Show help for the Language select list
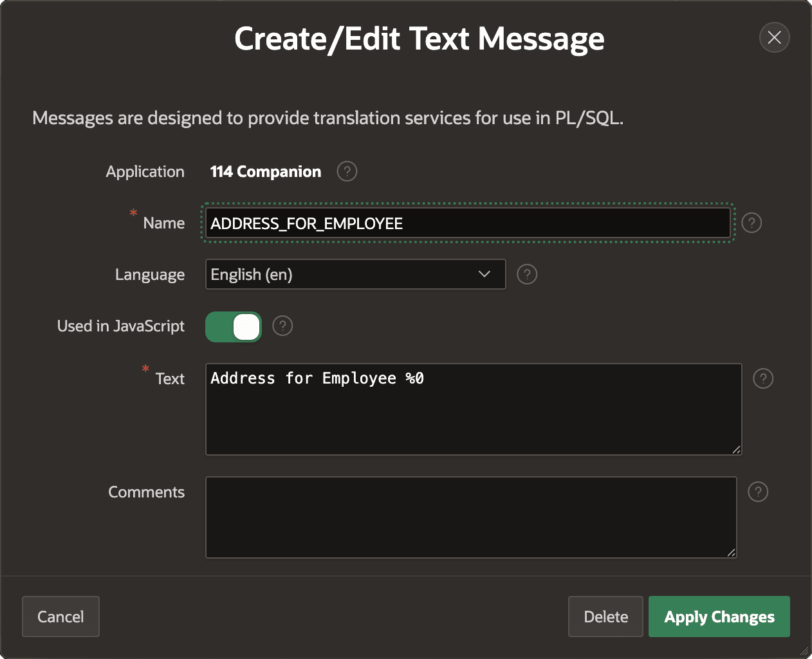This screenshot has height=659, width=812. 527,274
